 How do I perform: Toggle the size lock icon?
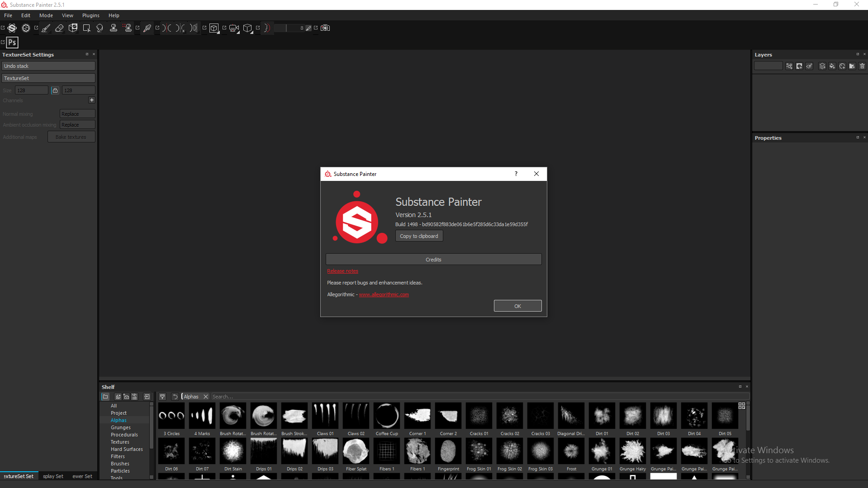pyautogui.click(x=55, y=90)
